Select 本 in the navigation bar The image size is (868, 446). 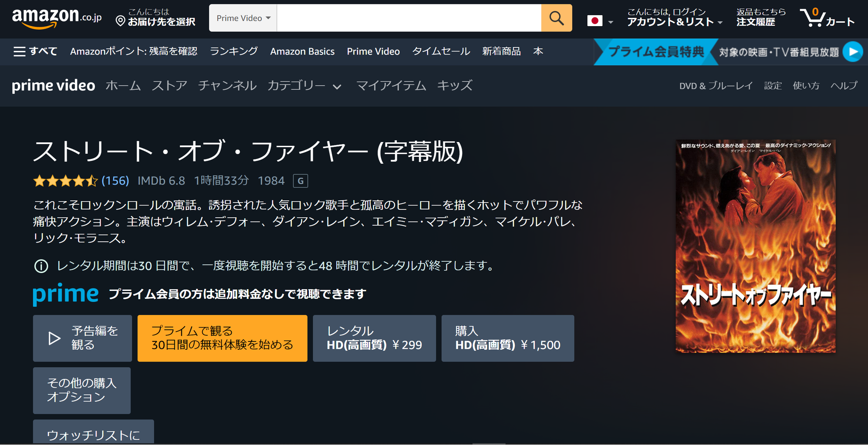(538, 51)
